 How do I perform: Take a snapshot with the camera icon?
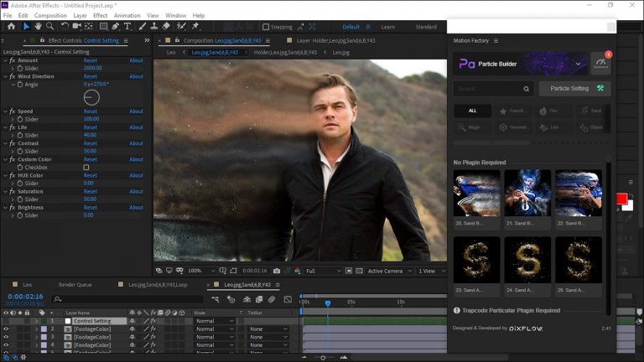277,271
